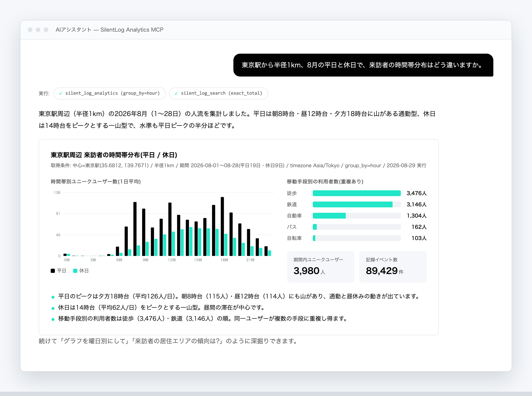Click the chart title 東京駅周辺 来訪者の時間帯分布
Viewport: 532px width, 396px height.
[114, 155]
